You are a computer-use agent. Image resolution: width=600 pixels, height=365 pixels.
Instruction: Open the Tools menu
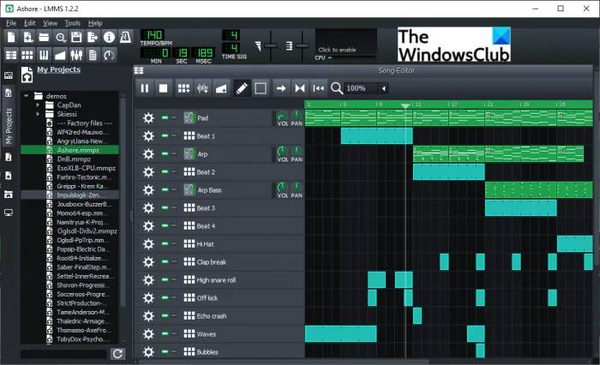[x=73, y=23]
